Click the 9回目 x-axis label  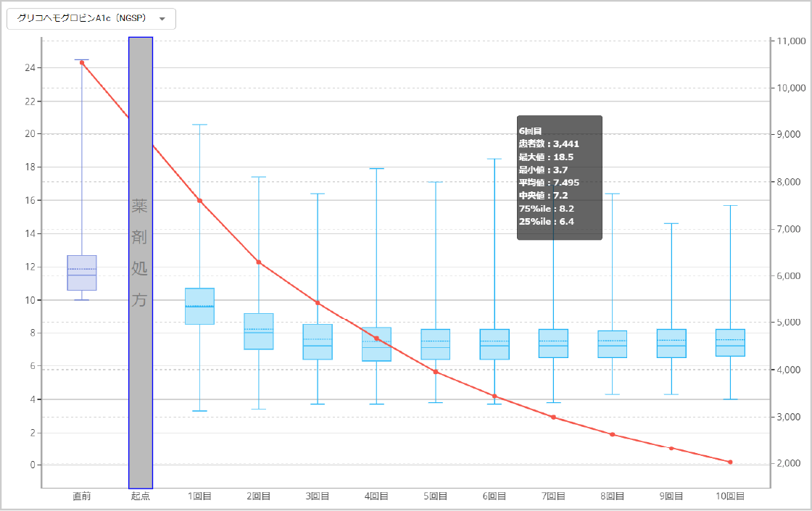click(671, 497)
